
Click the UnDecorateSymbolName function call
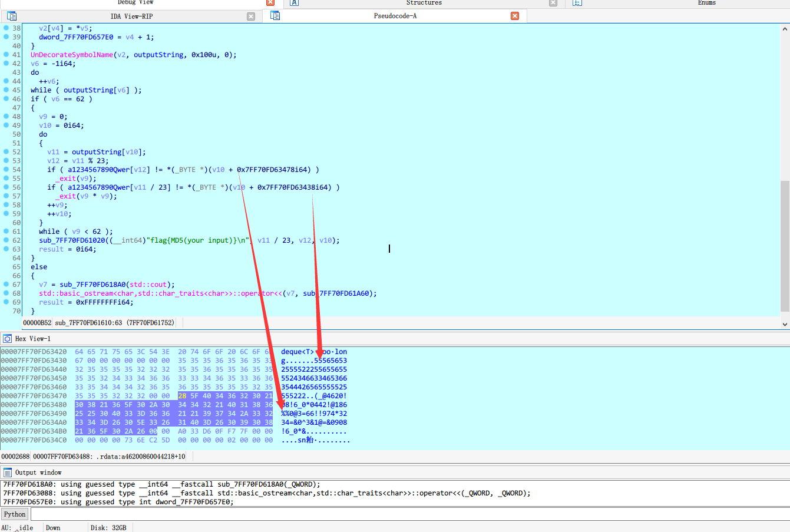72,55
